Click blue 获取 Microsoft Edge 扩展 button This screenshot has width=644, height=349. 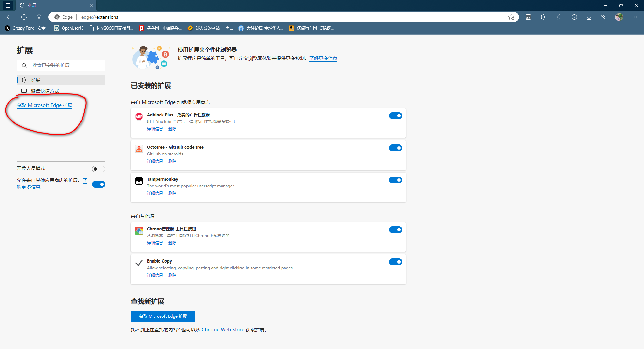pyautogui.click(x=163, y=316)
